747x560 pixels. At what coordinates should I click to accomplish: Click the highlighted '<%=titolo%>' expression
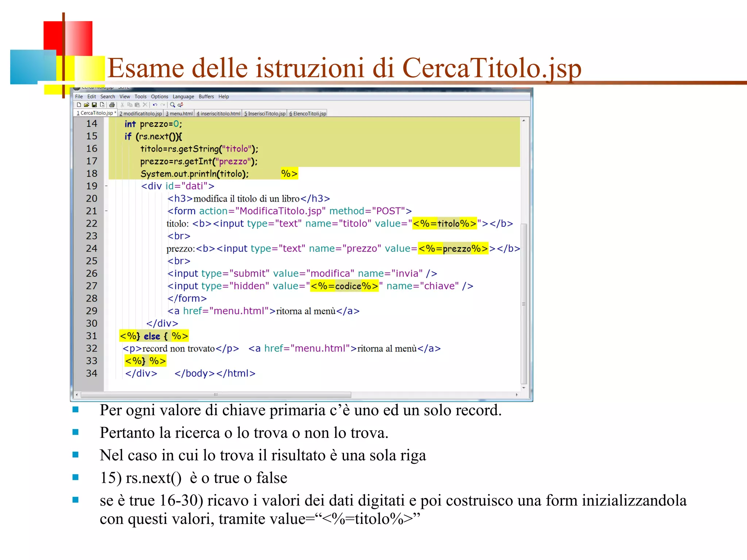(445, 223)
